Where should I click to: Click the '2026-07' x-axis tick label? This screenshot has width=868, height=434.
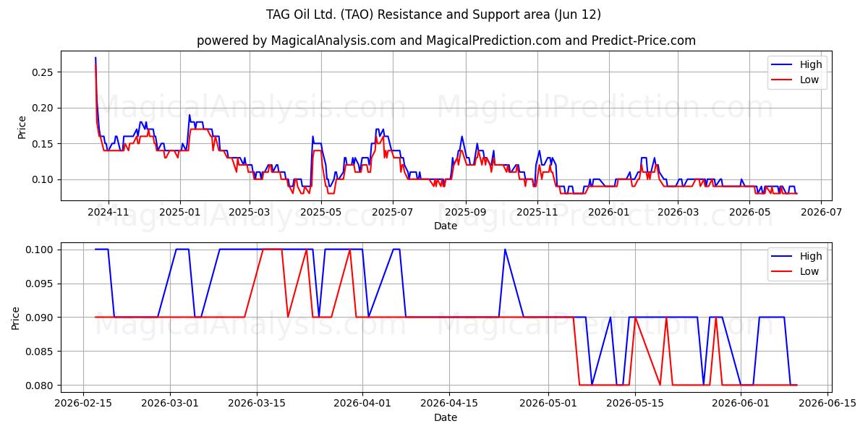pyautogui.click(x=822, y=212)
